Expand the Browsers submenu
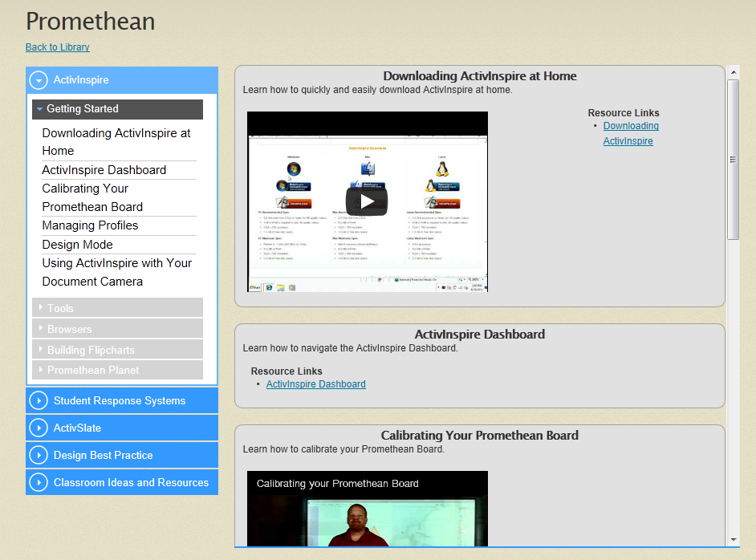 tap(118, 329)
